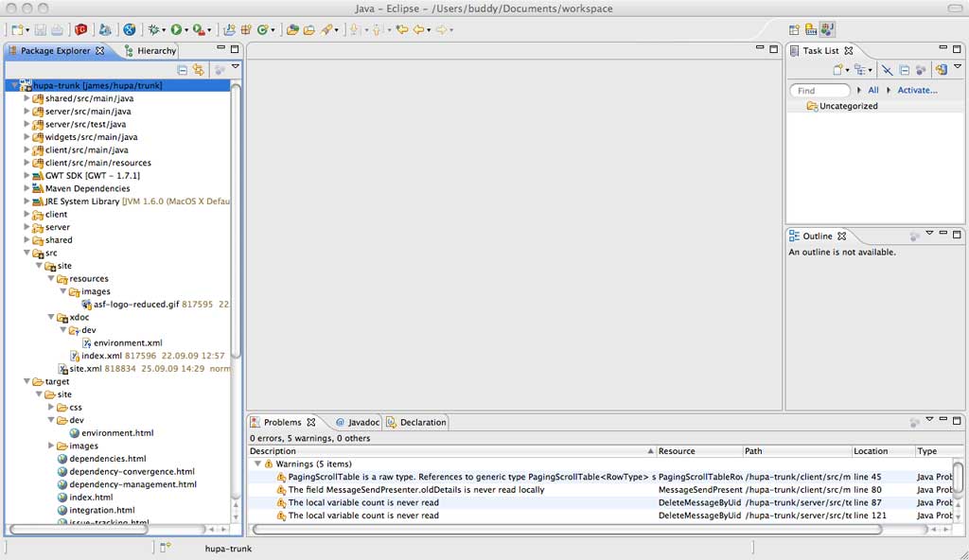Click the Open Perspective icon
This screenshot has width=969, height=560.
(794, 29)
